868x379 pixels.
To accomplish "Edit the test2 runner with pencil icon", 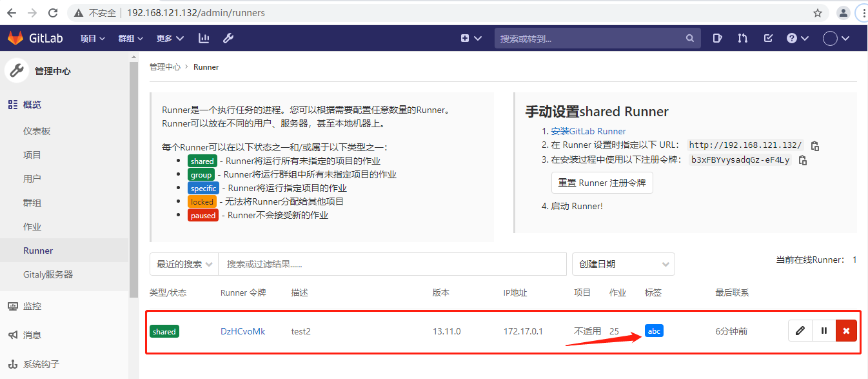I will (x=800, y=331).
